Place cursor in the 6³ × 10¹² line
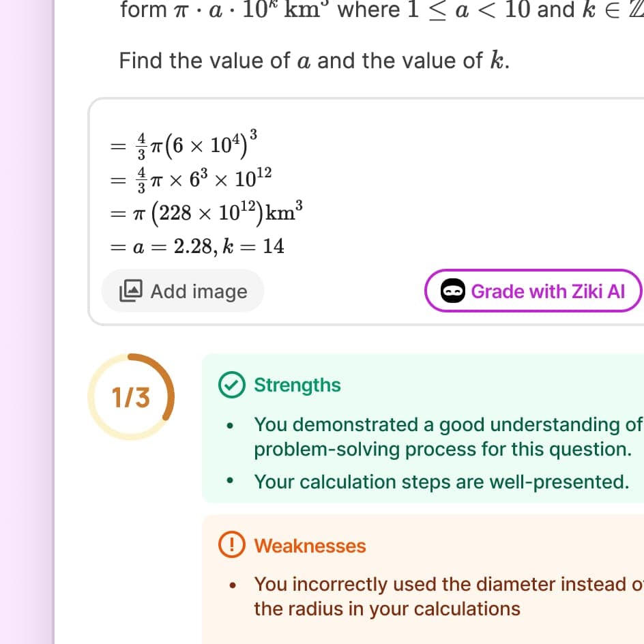 pyautogui.click(x=191, y=179)
